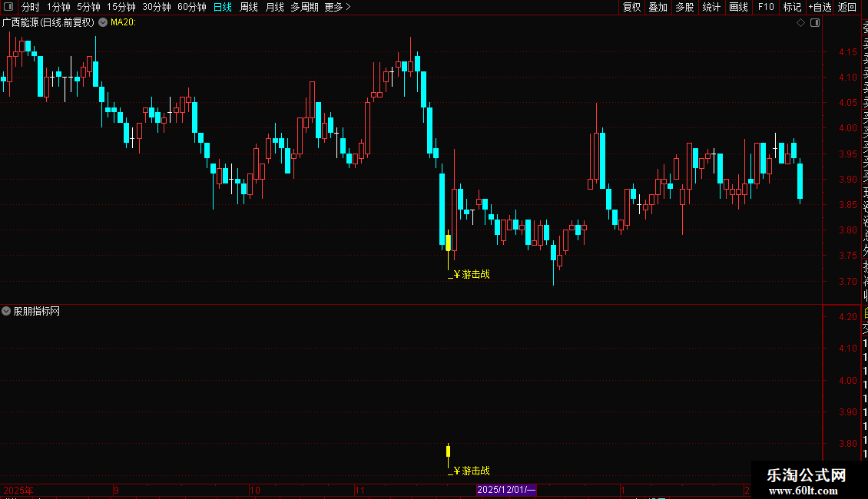Select the 日线 daily chart tab
This screenshot has width=868, height=499.
(x=223, y=7)
